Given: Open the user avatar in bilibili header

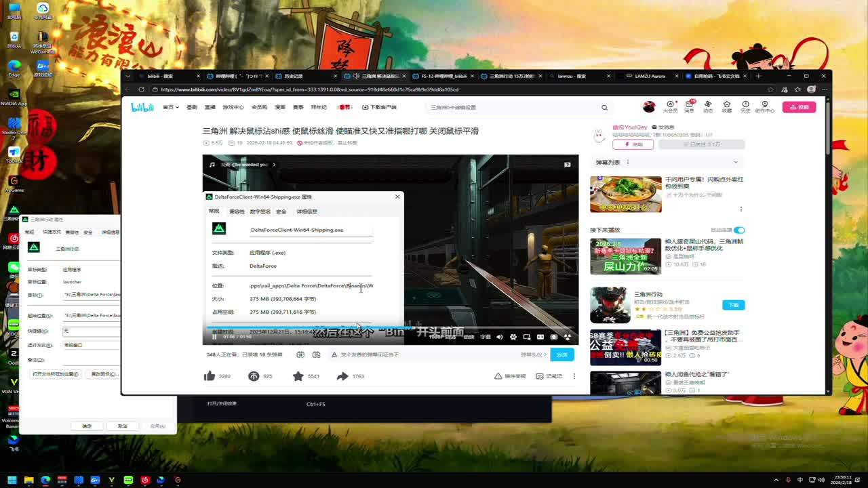Looking at the screenshot, I should point(649,106).
